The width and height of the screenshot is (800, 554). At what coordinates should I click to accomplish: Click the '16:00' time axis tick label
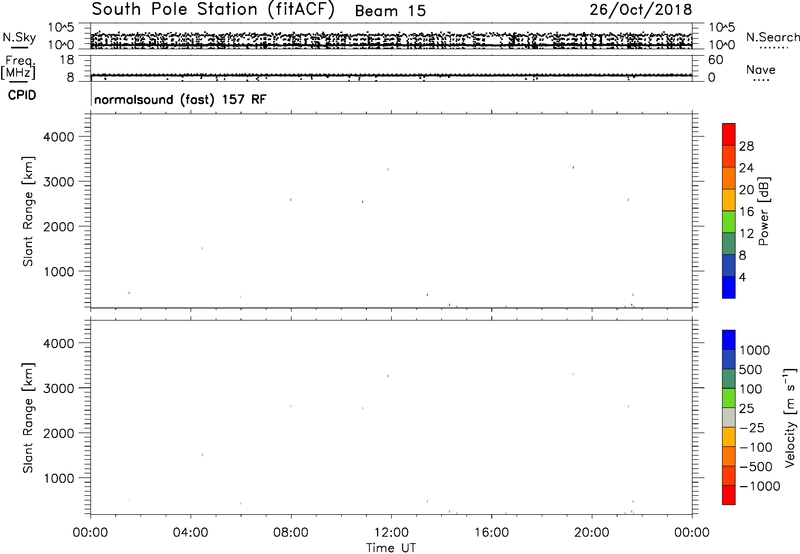coord(491,533)
